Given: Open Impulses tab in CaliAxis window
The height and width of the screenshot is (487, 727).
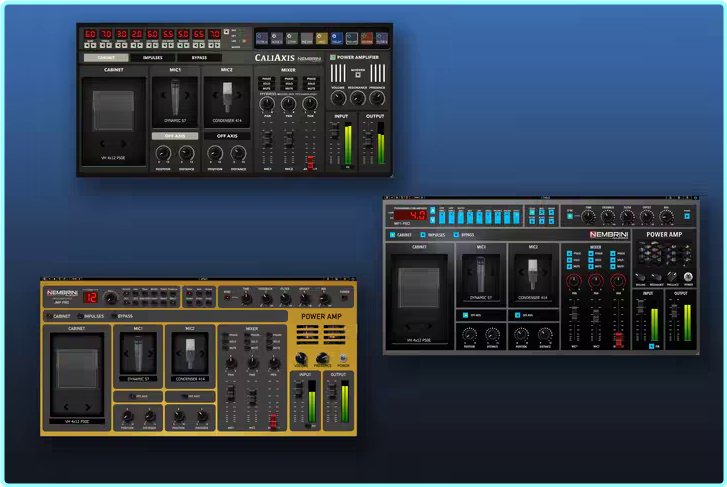Looking at the screenshot, I should (153, 58).
